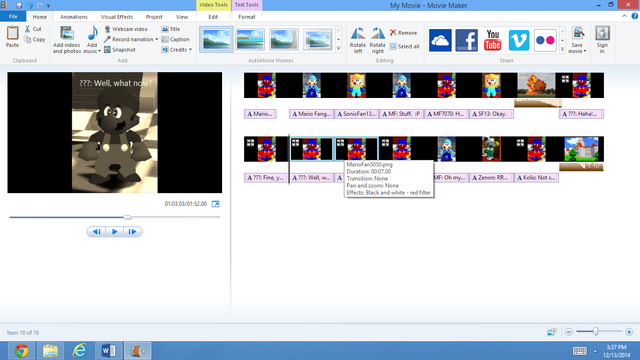Image resolution: width=640 pixels, height=360 pixels.
Task: Switch to the Animations tab
Action: (x=74, y=17)
